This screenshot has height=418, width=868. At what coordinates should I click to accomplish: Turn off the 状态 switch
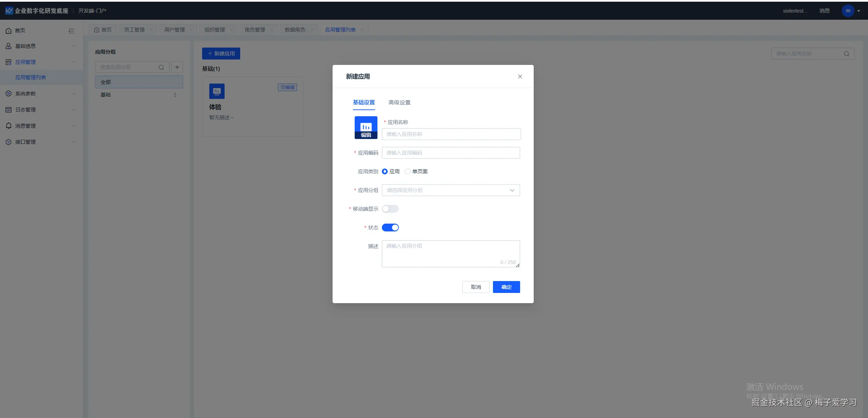[390, 228]
